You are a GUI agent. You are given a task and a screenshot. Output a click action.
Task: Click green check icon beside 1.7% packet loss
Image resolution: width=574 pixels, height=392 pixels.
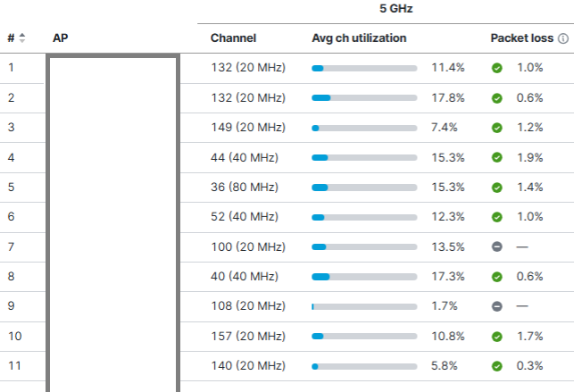point(497,337)
